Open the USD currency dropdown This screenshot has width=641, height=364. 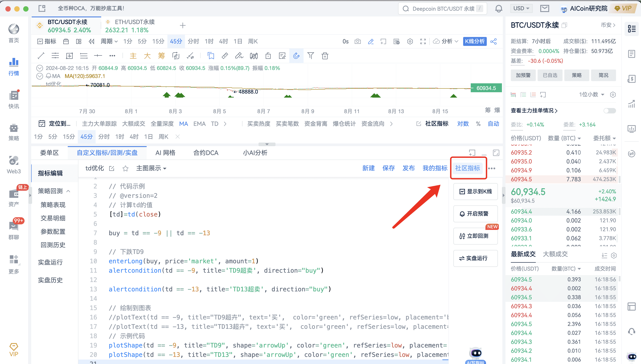pyautogui.click(x=521, y=8)
